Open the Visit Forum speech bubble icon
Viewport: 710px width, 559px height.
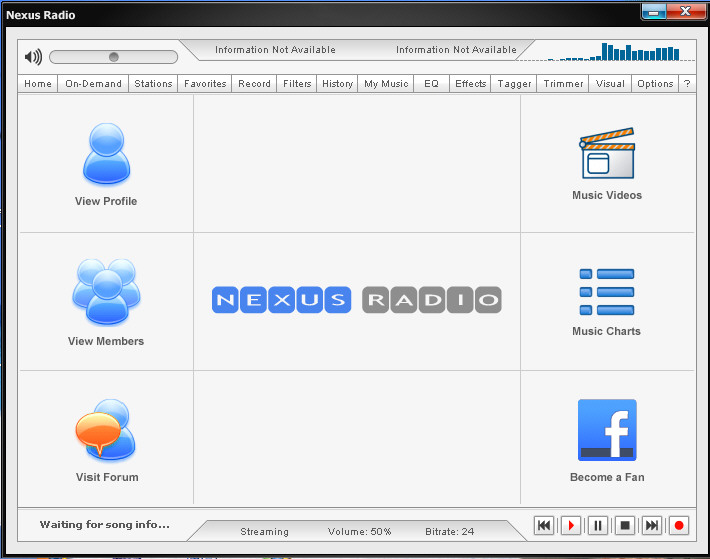pos(106,430)
